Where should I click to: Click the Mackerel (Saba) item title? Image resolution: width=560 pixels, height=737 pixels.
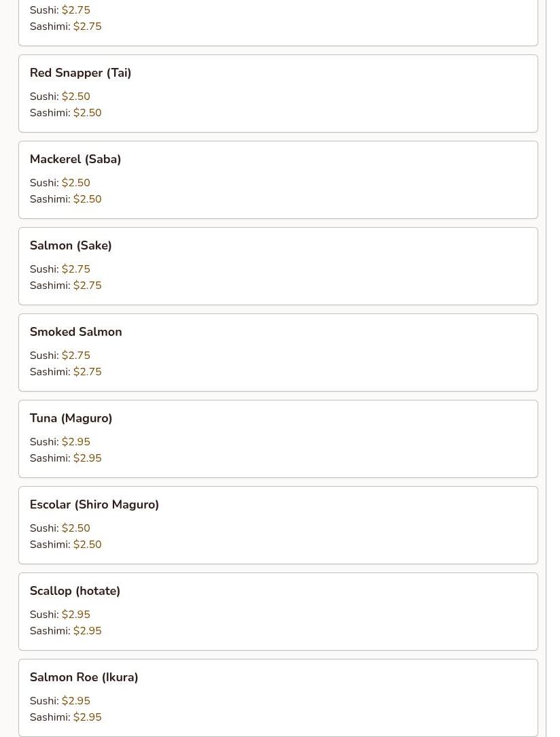point(75,159)
